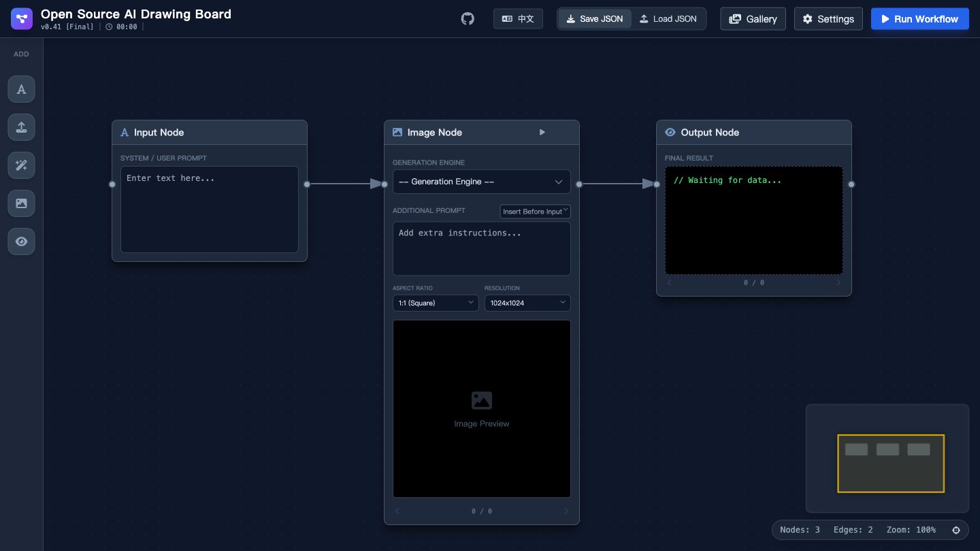Click the Input Node input connector
The width and height of the screenshot is (980, 551).
point(112,184)
